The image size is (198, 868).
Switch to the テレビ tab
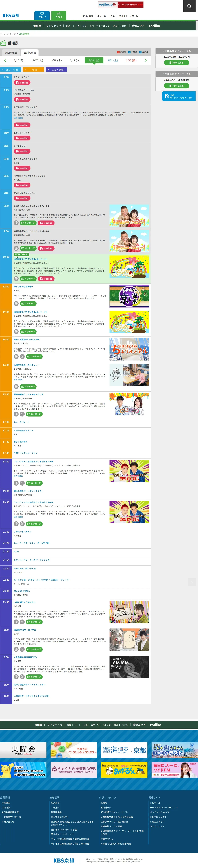tap(42, 16)
